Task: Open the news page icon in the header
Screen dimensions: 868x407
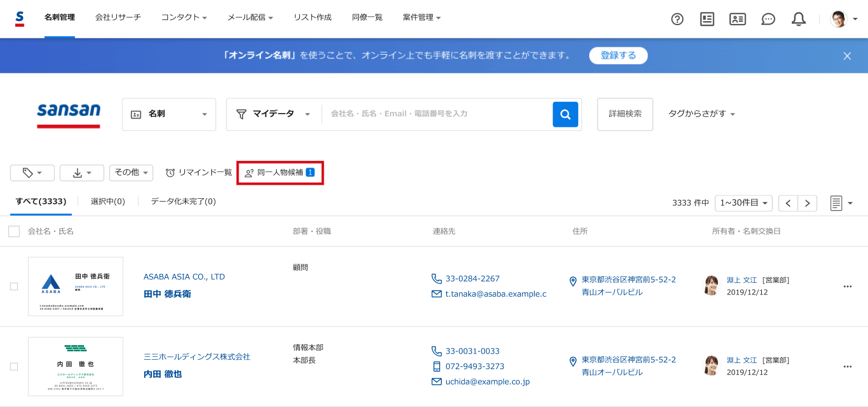Action: (707, 19)
